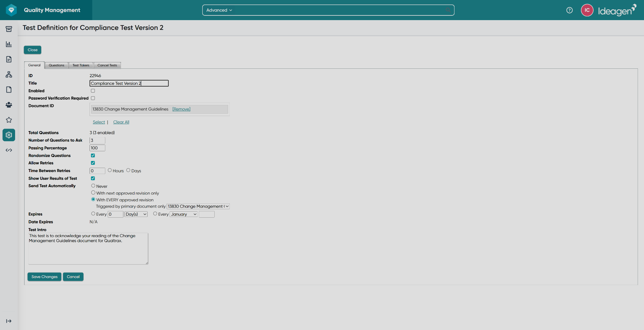Click the Quality Management logo icon
This screenshot has height=330, width=644.
pyautogui.click(x=11, y=10)
